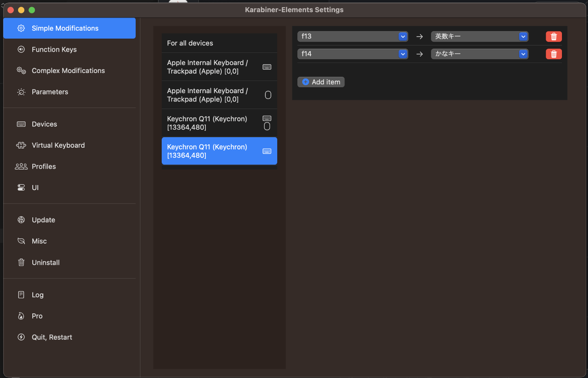
Task: Click the Virtual Keyboard puzzle icon
Action: [21, 145]
